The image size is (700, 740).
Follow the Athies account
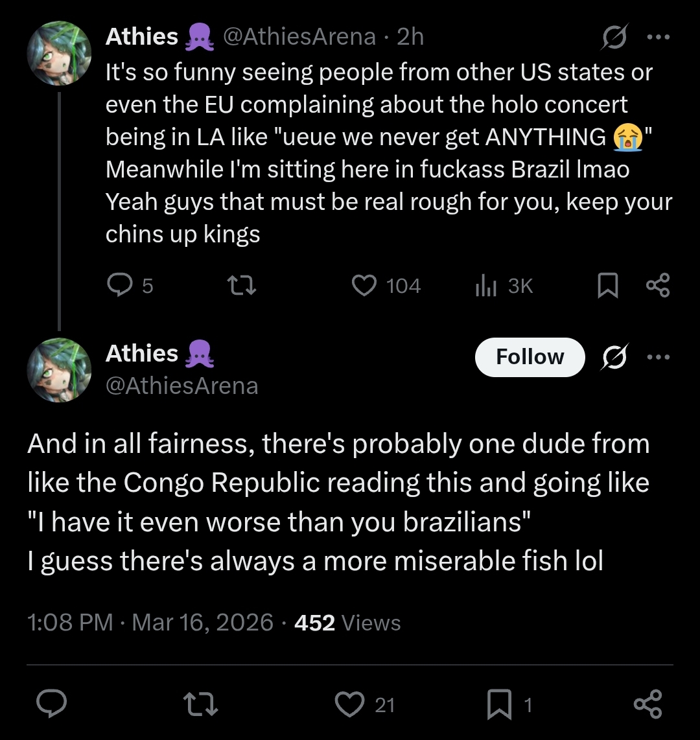530,357
